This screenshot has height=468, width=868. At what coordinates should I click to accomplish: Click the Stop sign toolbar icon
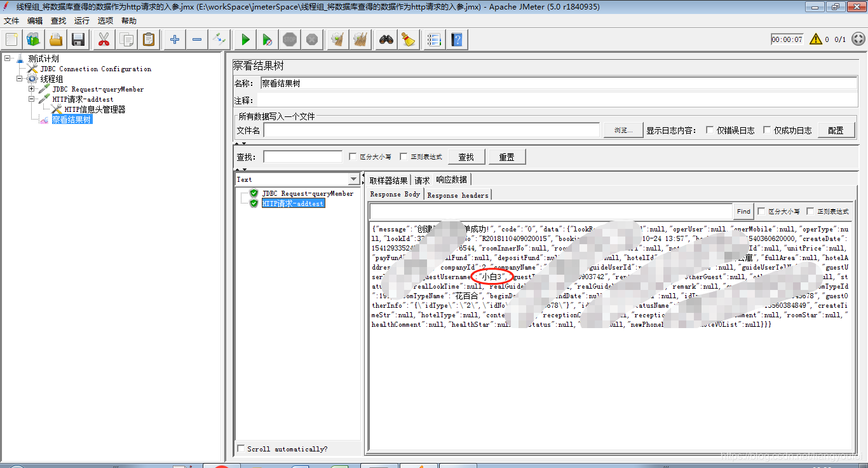290,39
